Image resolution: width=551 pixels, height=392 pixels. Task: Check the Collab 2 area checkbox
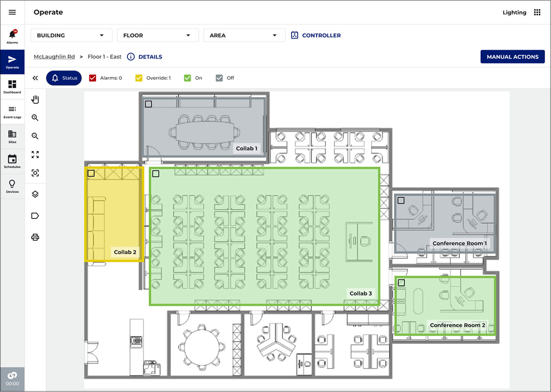[91, 173]
